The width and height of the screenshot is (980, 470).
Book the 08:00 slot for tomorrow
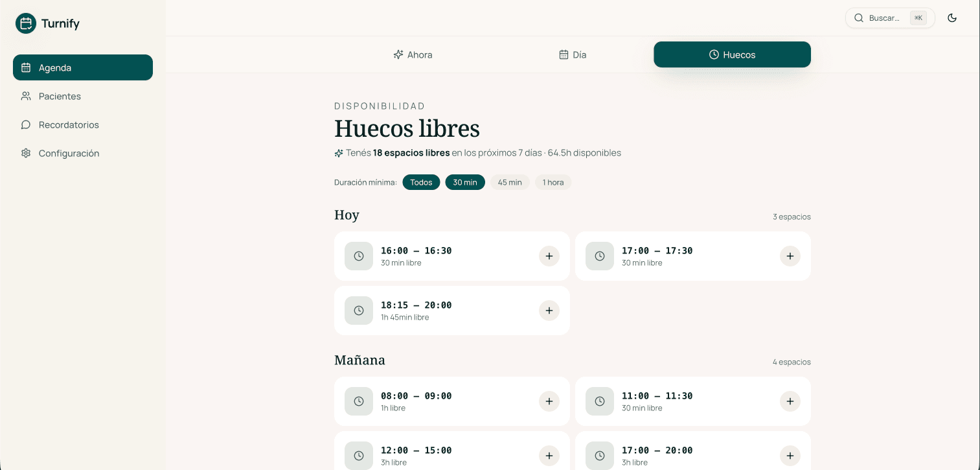tap(549, 401)
